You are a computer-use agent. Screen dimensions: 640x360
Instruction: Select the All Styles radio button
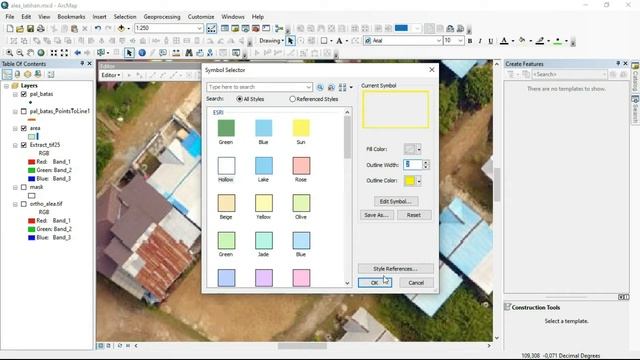tap(240, 99)
